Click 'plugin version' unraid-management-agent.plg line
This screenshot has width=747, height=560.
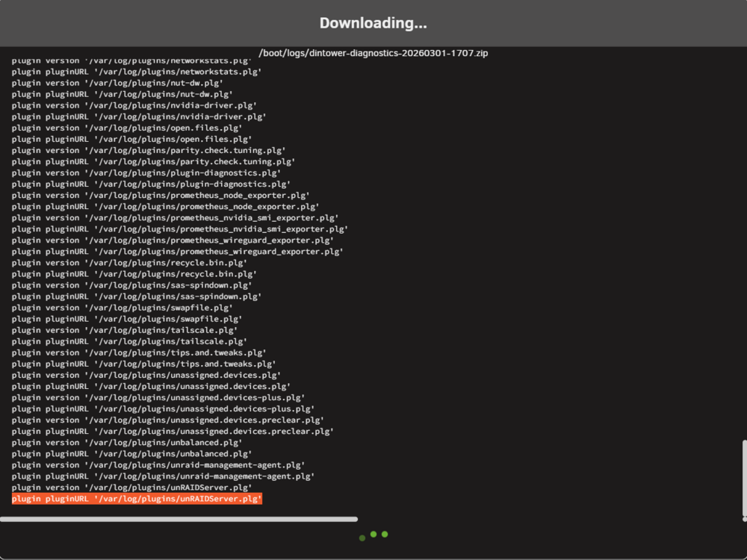point(158,464)
